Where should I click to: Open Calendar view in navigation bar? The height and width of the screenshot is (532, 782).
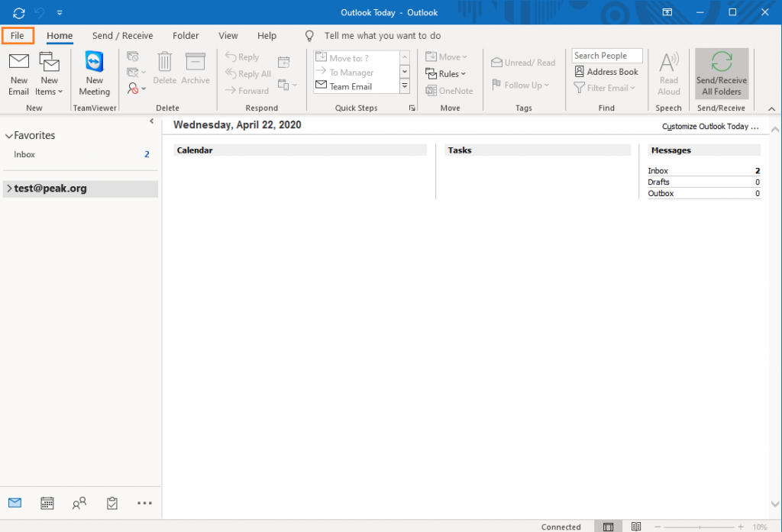point(47,503)
